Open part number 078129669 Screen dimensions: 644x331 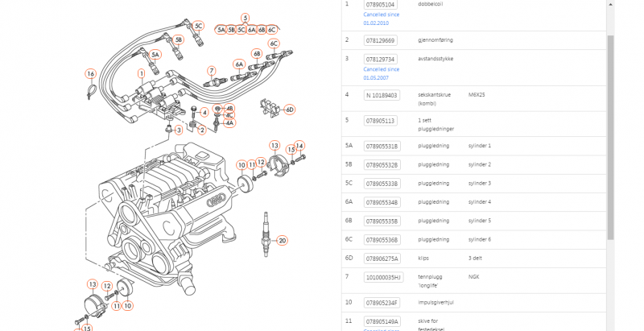[381, 40]
